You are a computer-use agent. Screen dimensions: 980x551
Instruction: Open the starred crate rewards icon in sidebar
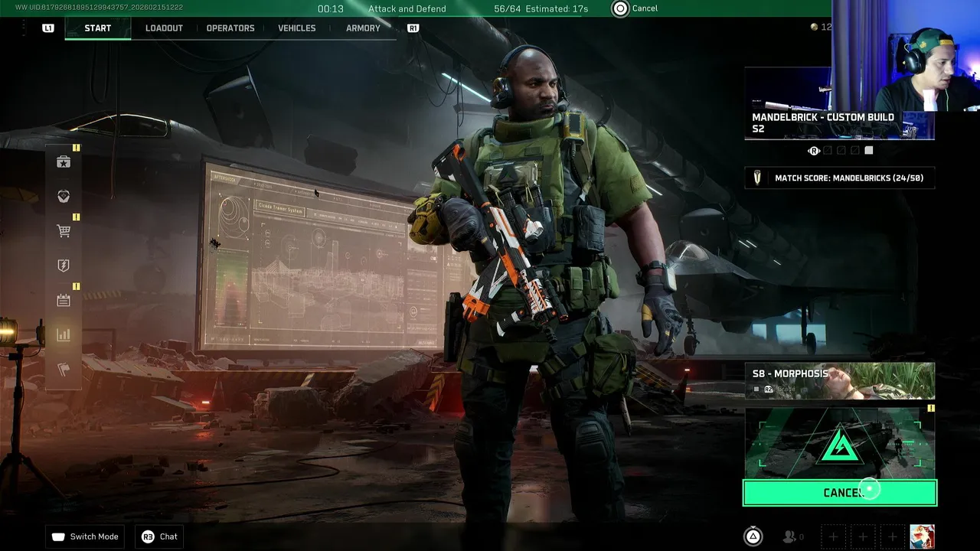tap(64, 161)
